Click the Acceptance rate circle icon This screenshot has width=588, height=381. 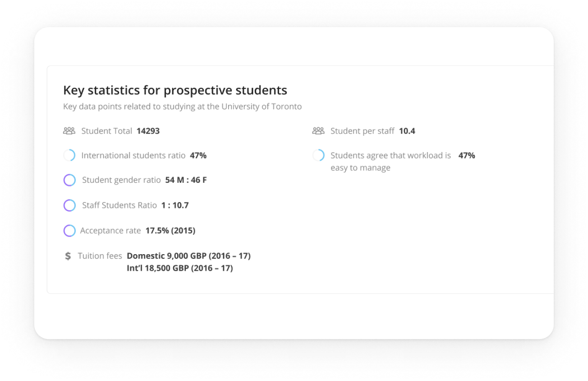69,231
